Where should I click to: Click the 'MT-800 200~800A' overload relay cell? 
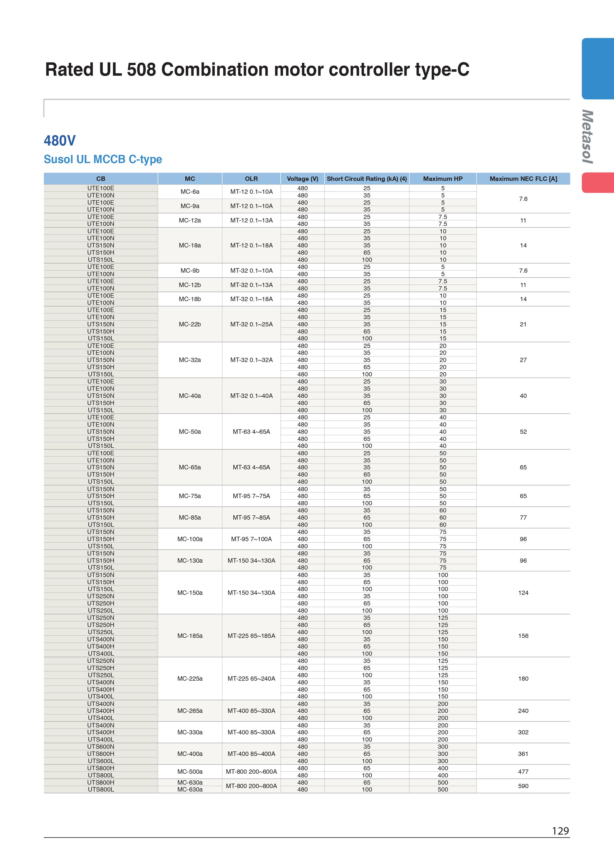(251, 786)
